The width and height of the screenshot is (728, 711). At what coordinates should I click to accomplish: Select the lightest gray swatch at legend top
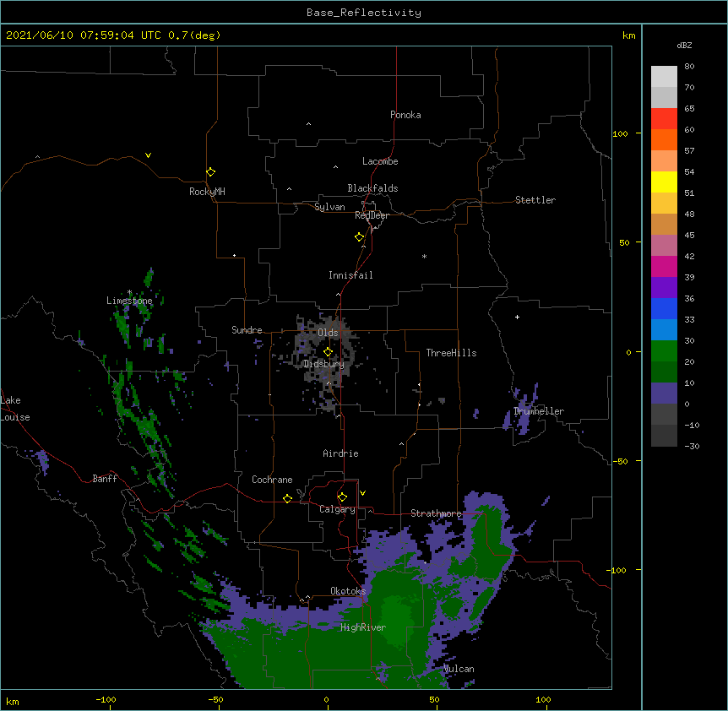(664, 77)
